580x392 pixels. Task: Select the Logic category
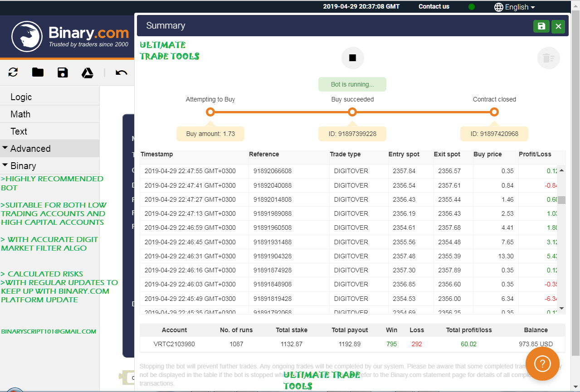pos(49,97)
